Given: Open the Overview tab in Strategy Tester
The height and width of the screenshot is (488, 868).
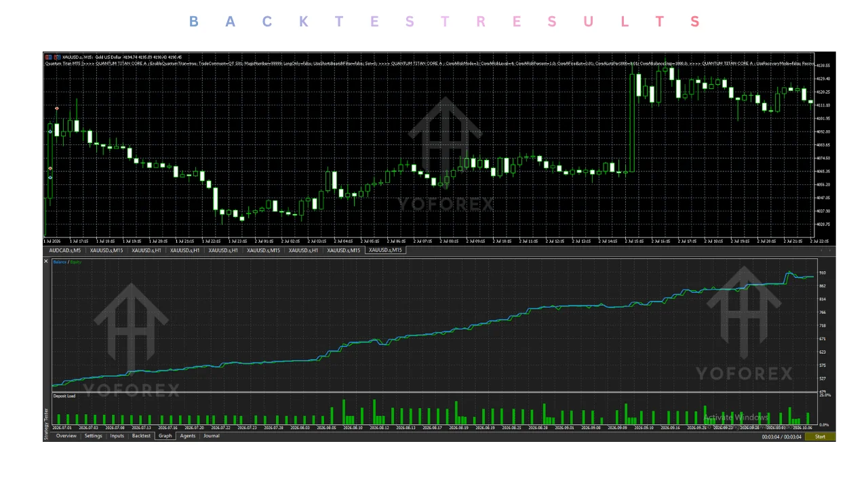Looking at the screenshot, I should [x=66, y=436].
